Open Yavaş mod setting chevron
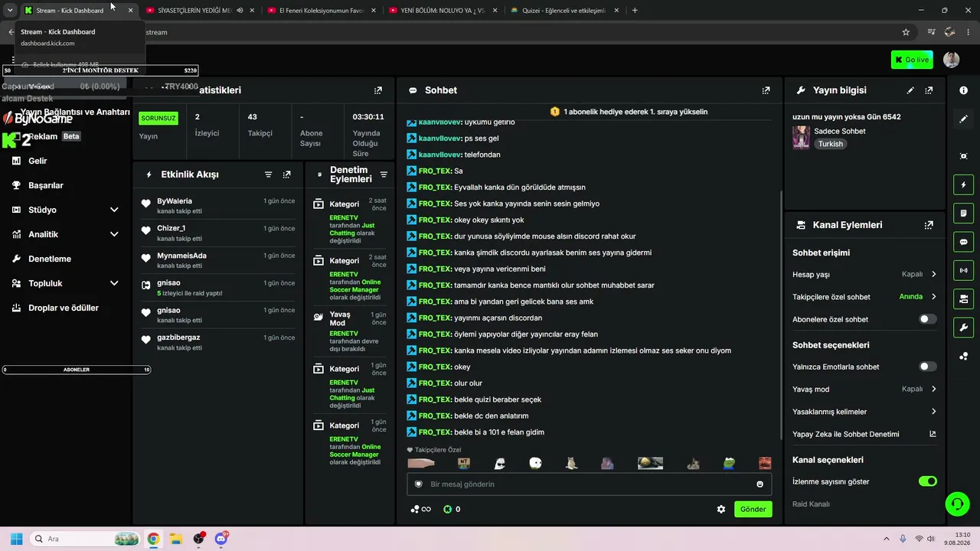980x551 pixels. click(933, 389)
